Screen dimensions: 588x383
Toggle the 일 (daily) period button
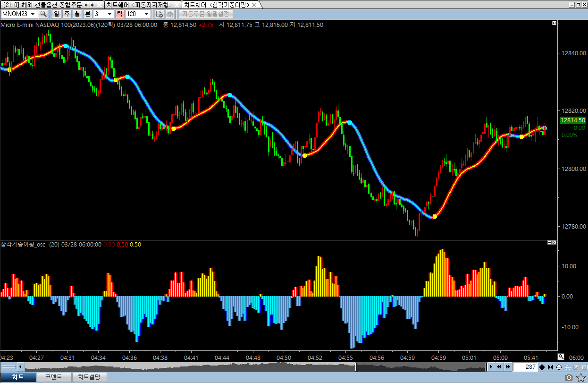pos(56,14)
